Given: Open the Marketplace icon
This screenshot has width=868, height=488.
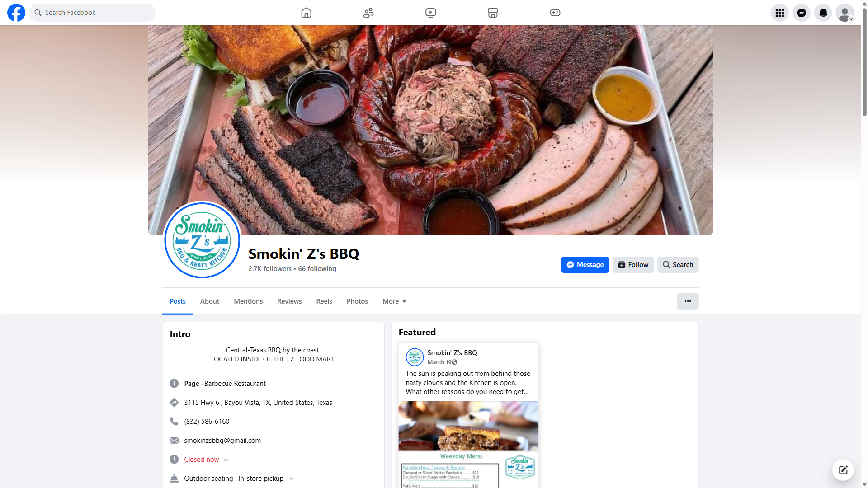Looking at the screenshot, I should pos(493,13).
